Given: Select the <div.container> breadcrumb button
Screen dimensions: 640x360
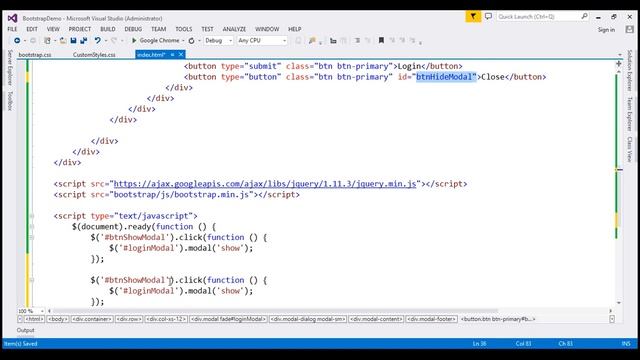Looking at the screenshot, I should (x=92, y=319).
